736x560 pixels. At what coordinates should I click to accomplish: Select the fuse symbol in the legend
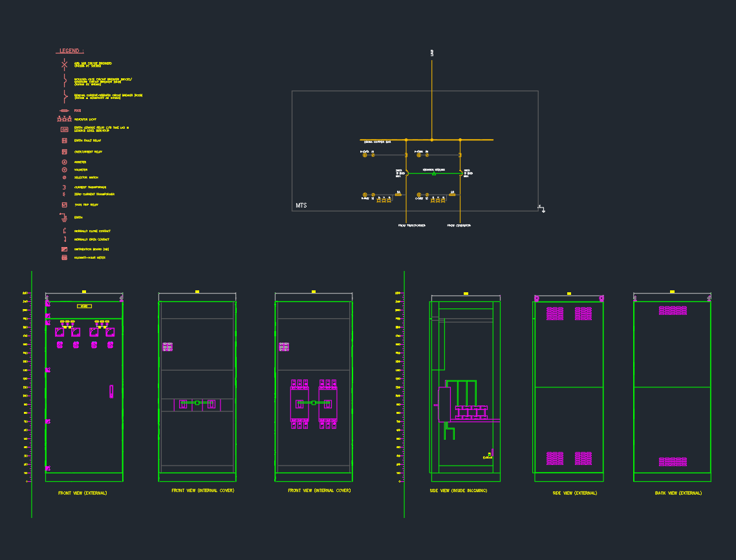click(x=64, y=111)
